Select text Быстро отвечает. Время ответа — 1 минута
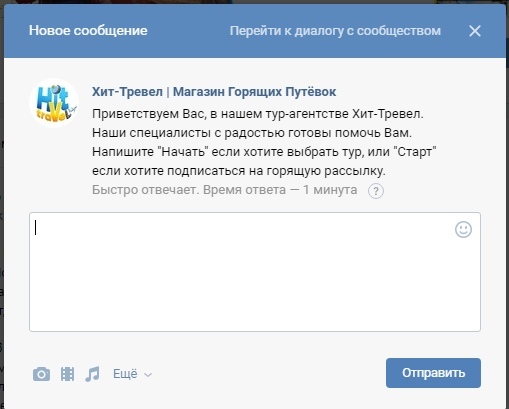 (x=225, y=190)
